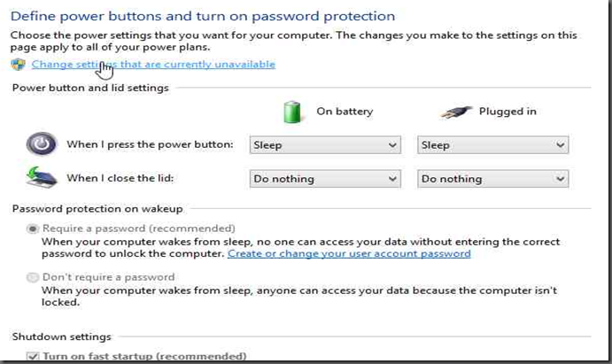Select Require a password radio button

pos(34,228)
